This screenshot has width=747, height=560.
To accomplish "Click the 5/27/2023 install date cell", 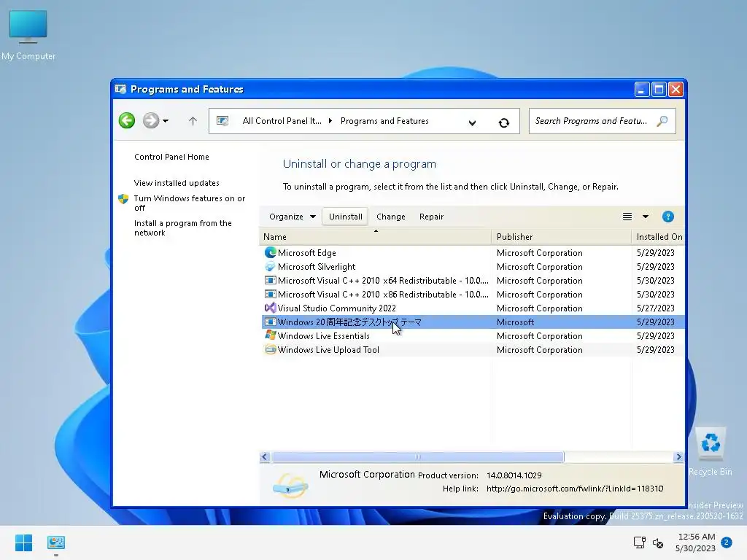I will [x=656, y=308].
